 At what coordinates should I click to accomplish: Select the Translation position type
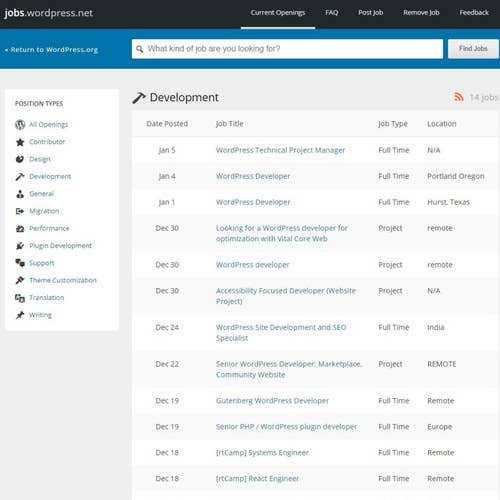tap(47, 298)
